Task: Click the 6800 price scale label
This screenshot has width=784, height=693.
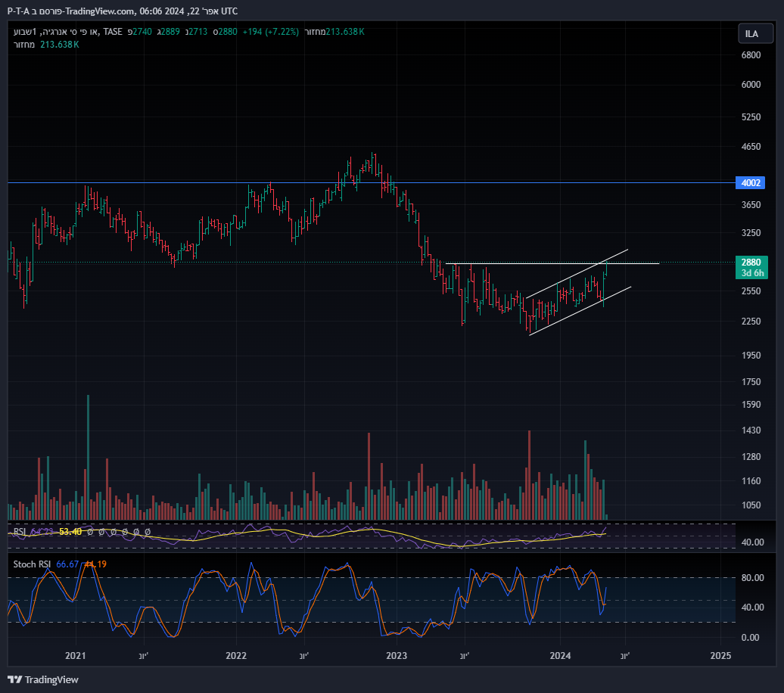Action: 751,55
